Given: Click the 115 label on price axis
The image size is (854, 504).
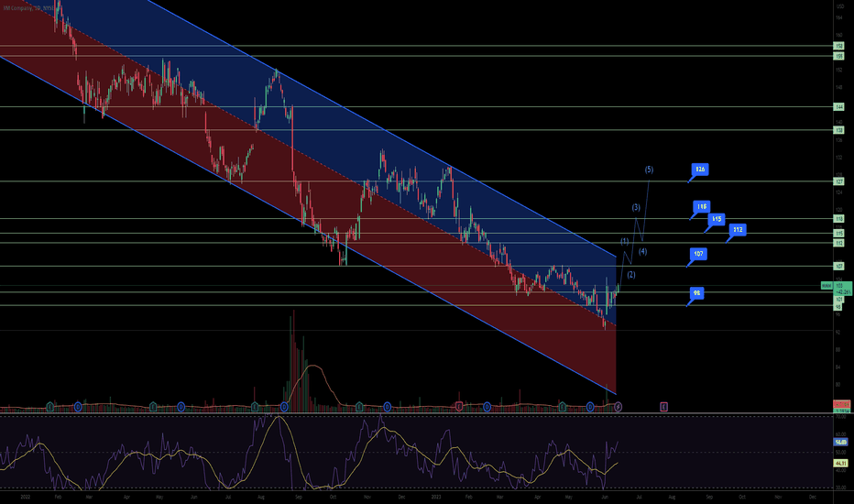Looking at the screenshot, I should pyautogui.click(x=839, y=233).
